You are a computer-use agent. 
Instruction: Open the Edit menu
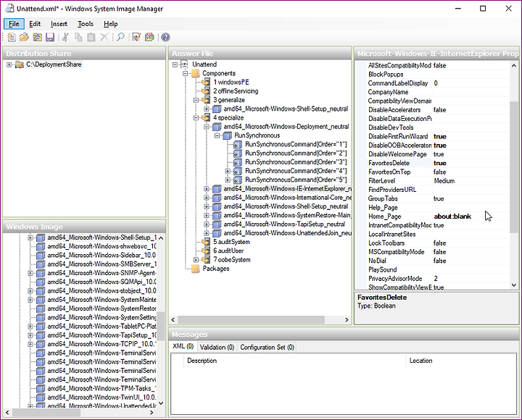click(35, 24)
